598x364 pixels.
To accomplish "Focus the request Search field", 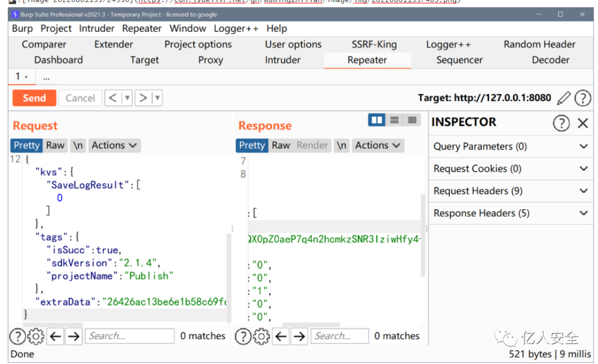I will (130, 336).
